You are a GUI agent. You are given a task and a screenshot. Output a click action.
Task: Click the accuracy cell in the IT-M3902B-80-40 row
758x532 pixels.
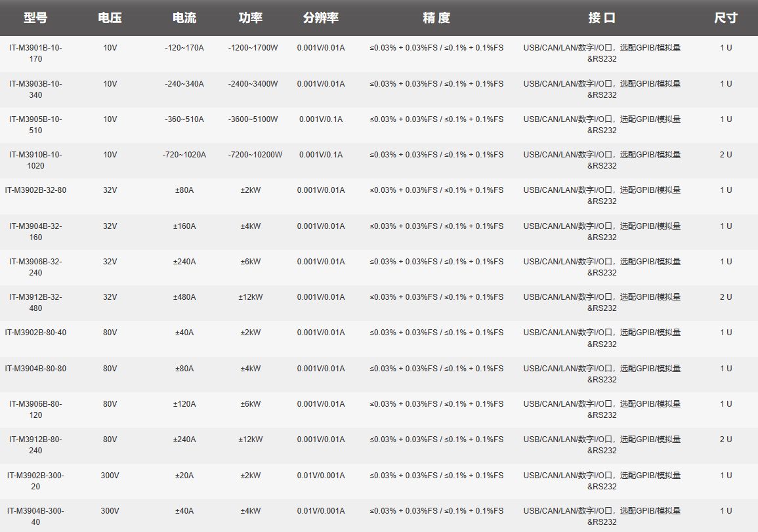pyautogui.click(x=436, y=333)
